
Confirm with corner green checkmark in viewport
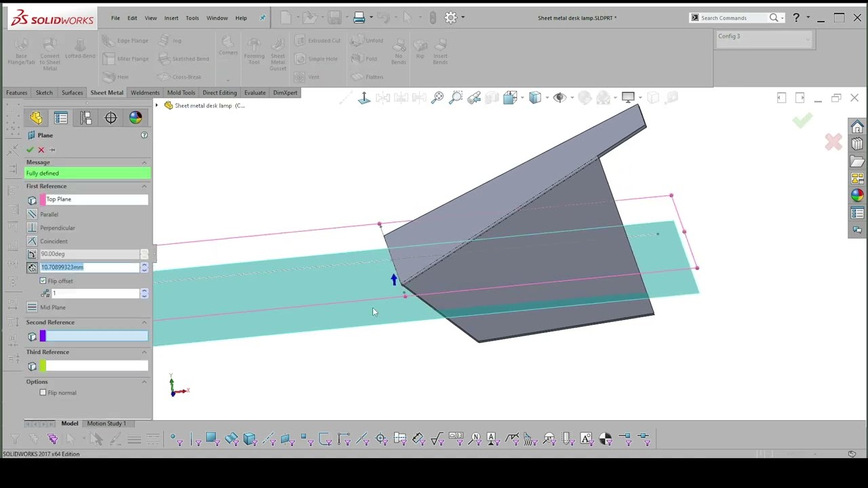[x=802, y=121]
